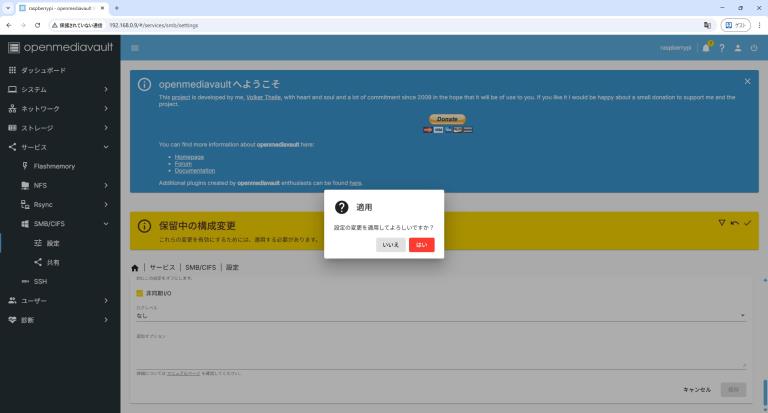Open the Volker Theile link
Screen dimensions: 768x413
[x=264, y=97]
